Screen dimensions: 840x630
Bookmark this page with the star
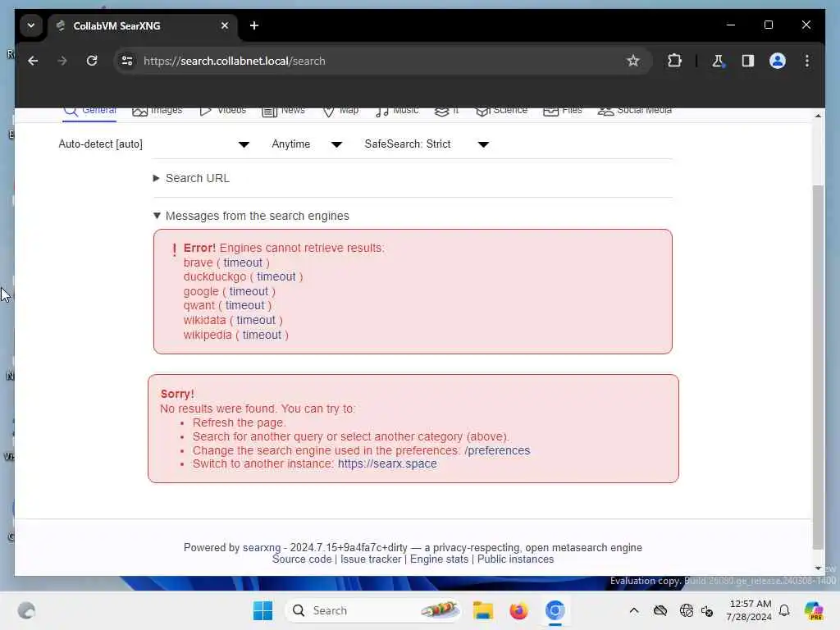632,61
